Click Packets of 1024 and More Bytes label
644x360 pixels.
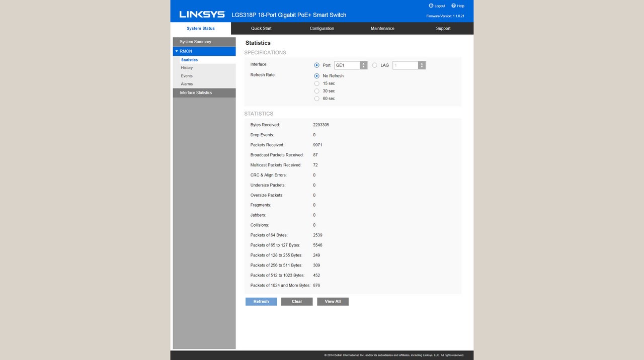[280, 286]
